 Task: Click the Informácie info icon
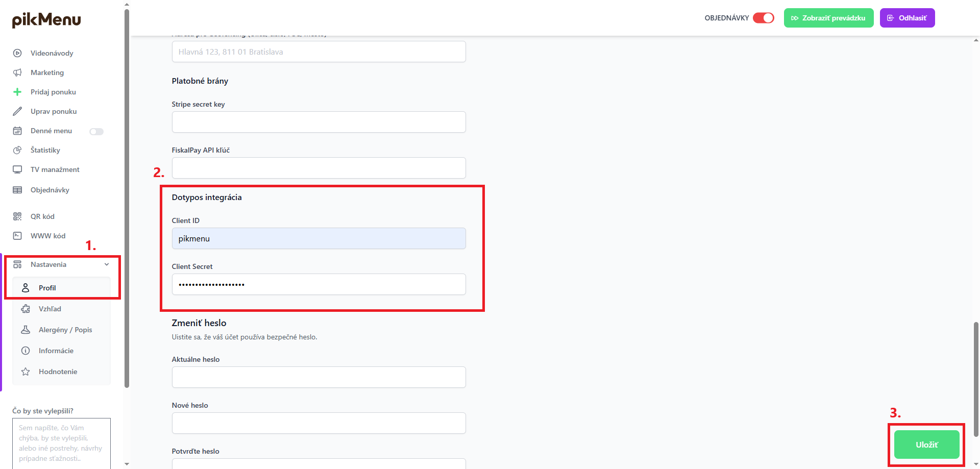tap(26, 351)
